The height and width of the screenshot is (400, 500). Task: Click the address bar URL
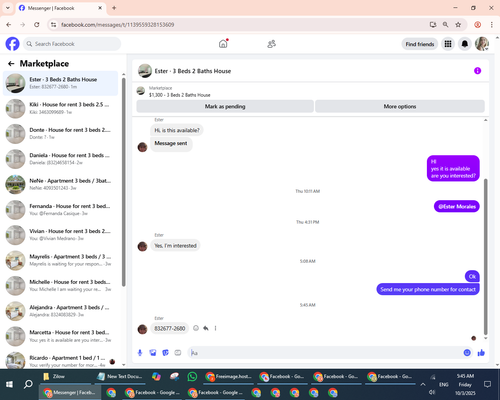tap(117, 25)
